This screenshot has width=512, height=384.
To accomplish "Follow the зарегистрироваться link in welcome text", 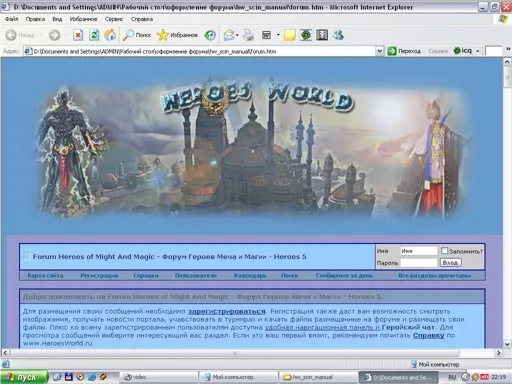I will [x=227, y=311].
